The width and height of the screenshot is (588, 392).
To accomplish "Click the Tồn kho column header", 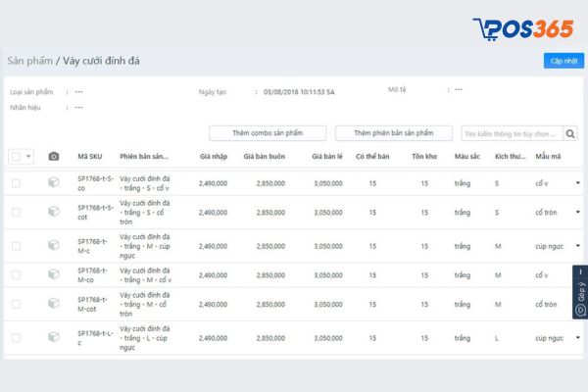I will point(423,156).
